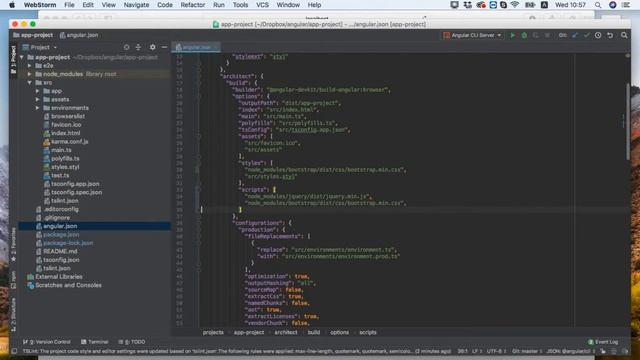The height and width of the screenshot is (360, 640).
Task: Select Scratches and Consoles node
Action: 68,285
